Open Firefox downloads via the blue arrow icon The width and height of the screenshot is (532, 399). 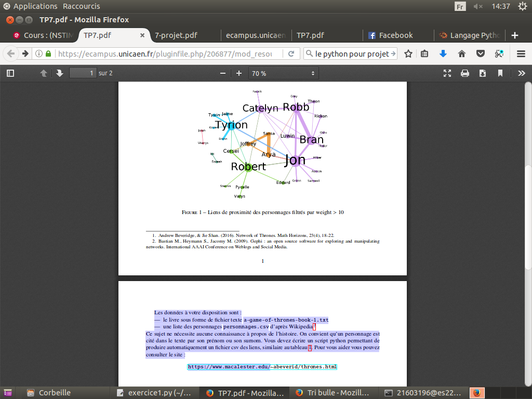coord(442,53)
